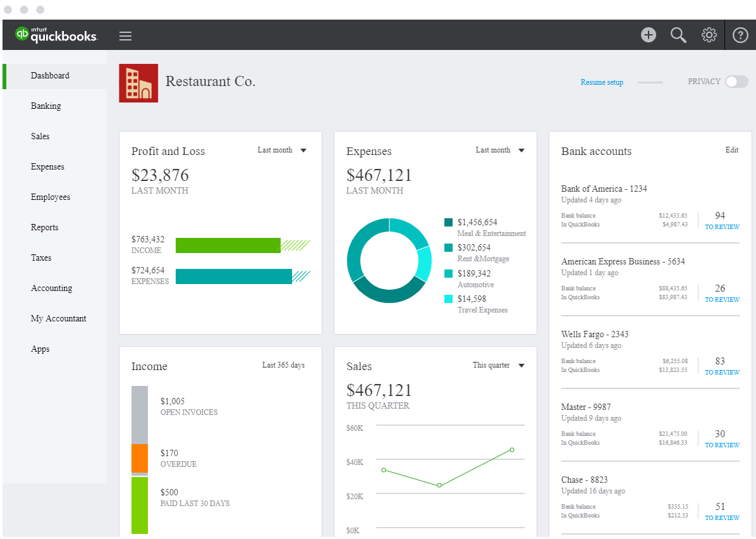This screenshot has width=756, height=539.
Task: Click the setup progress bar
Action: [x=650, y=82]
